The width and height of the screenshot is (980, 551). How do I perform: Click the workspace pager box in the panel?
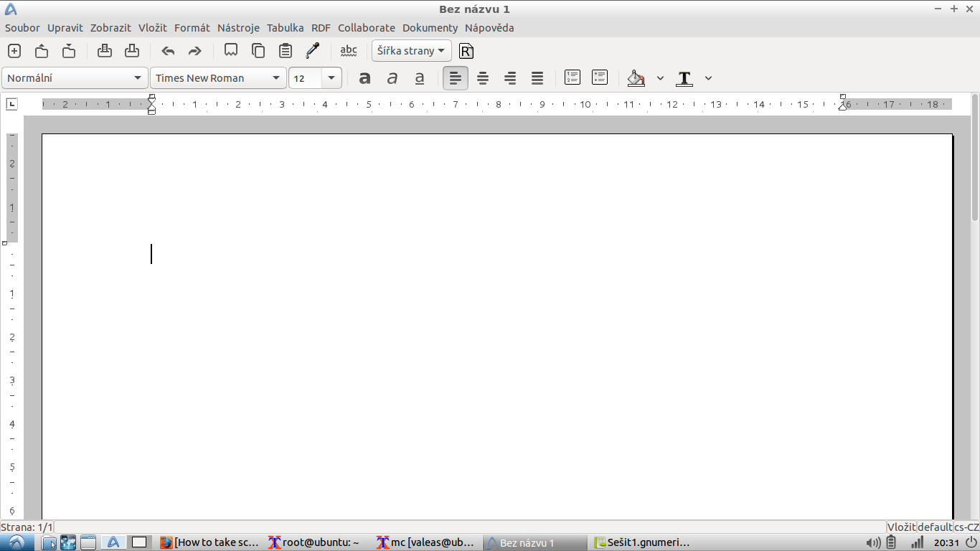(139, 542)
